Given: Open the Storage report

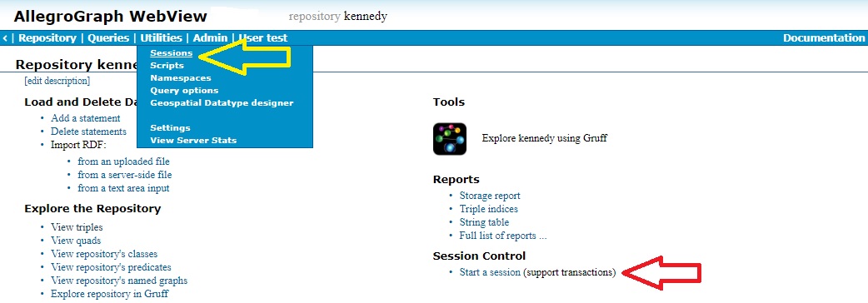Looking at the screenshot, I should pos(490,196).
